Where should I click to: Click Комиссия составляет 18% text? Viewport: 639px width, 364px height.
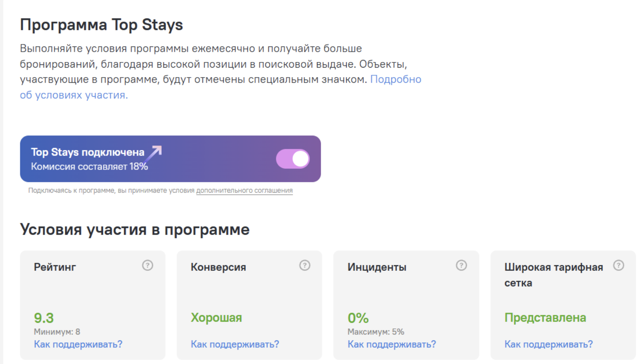[90, 166]
